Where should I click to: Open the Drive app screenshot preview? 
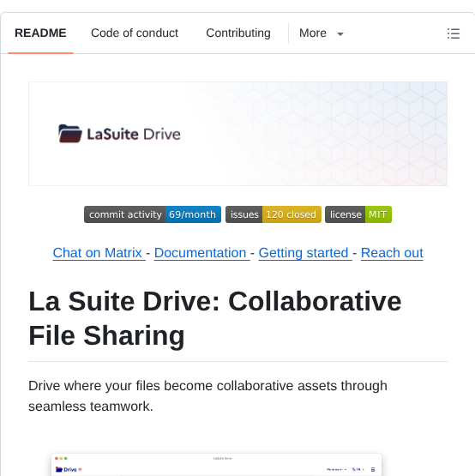click(216, 465)
